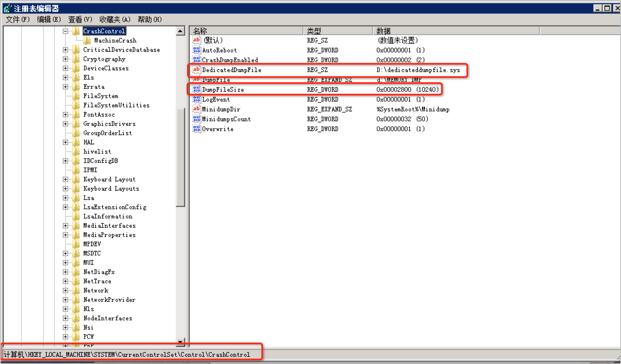Click the Cryptography folder icon
The width and height of the screenshot is (621, 364).
(x=76, y=59)
